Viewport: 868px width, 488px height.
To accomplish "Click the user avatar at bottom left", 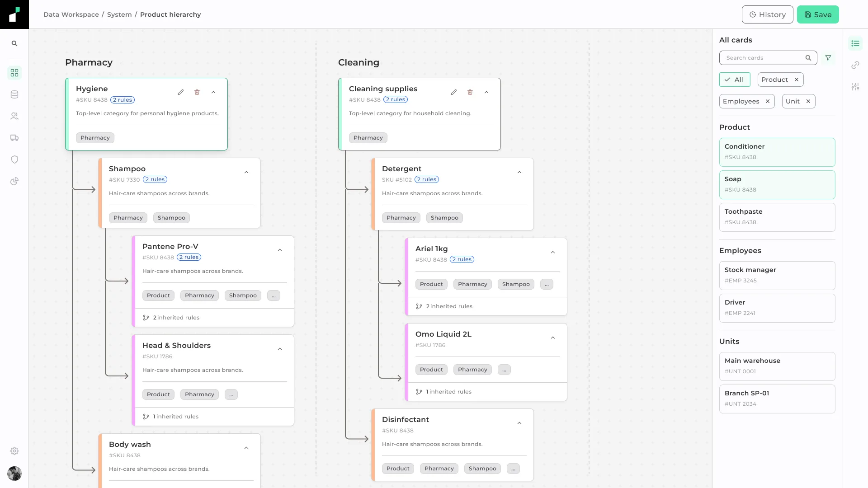I will pos(14,474).
